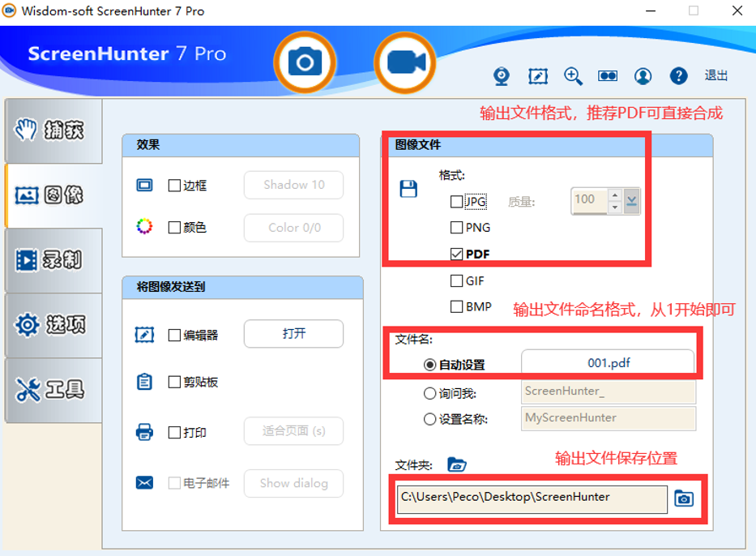
Task: Open the user account icon
Action: pyautogui.click(x=643, y=76)
